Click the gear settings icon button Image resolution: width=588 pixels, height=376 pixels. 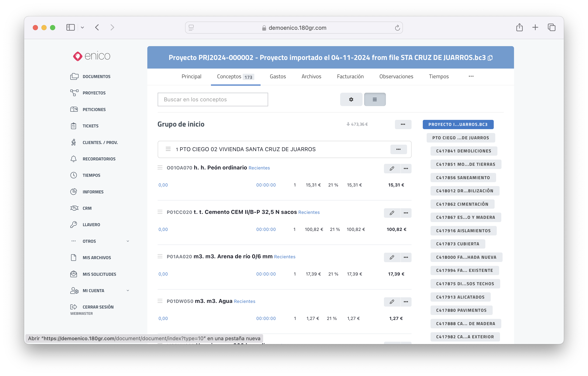pos(351,99)
